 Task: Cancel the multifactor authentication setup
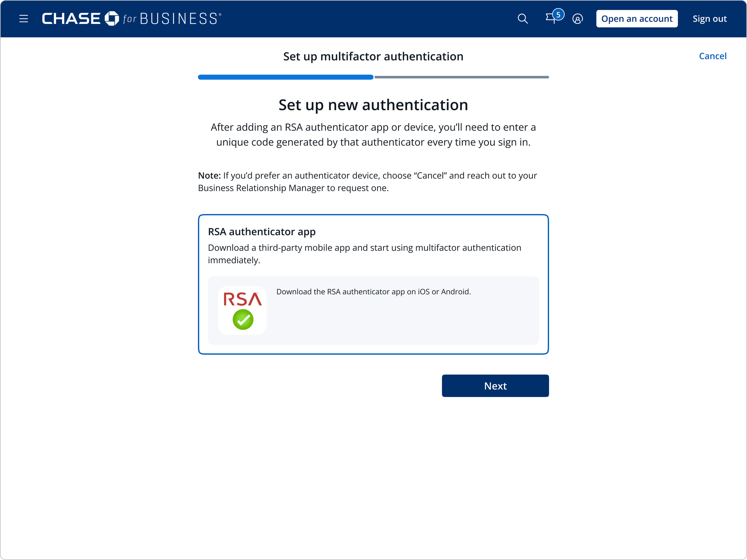712,56
